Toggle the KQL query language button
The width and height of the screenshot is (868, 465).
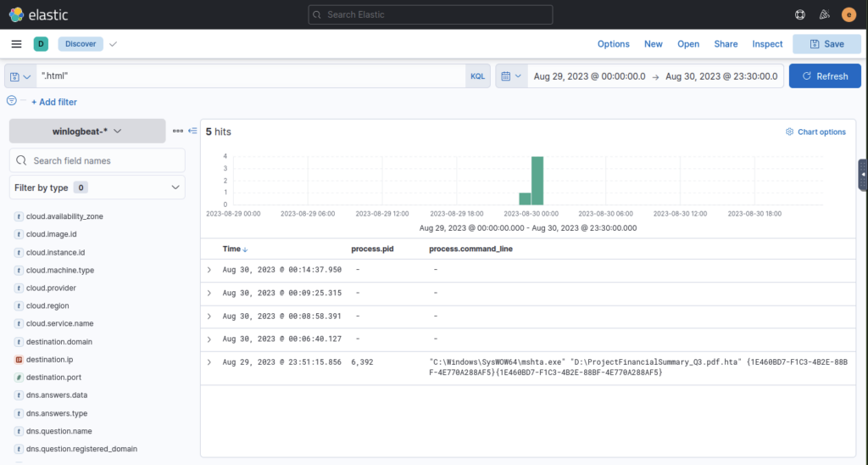pyautogui.click(x=478, y=76)
